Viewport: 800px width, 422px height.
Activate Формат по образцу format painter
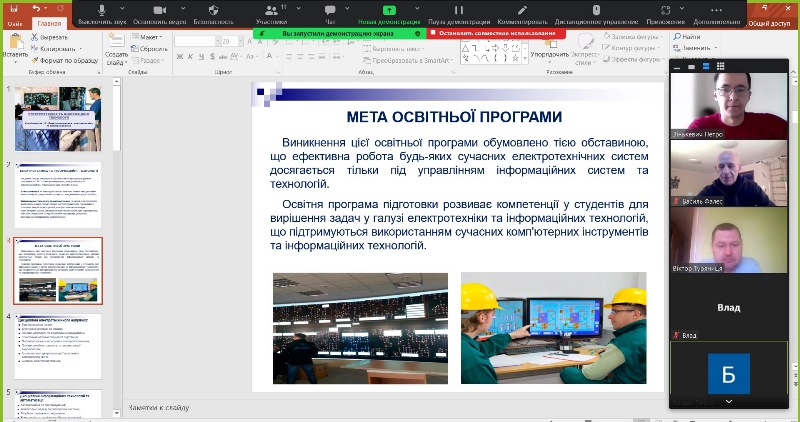point(64,60)
